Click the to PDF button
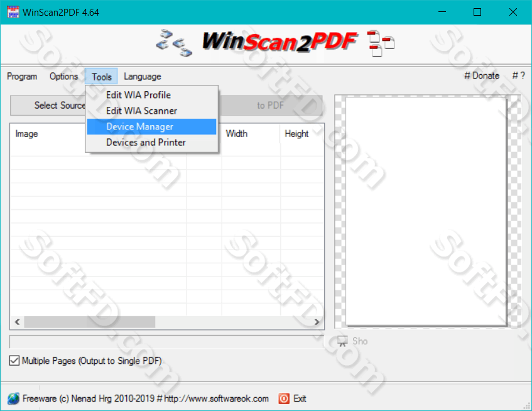The image size is (532, 411). (x=271, y=106)
